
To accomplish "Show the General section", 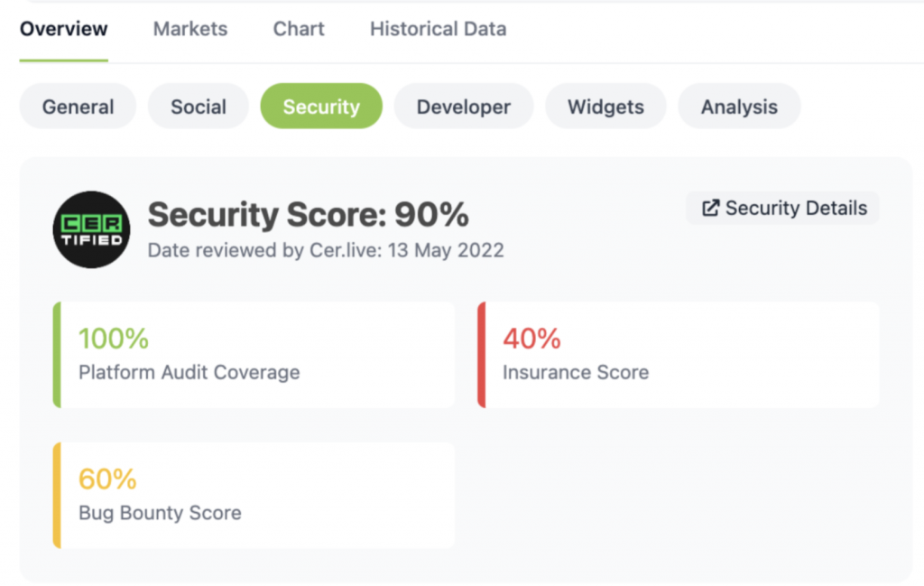I will click(x=78, y=107).
